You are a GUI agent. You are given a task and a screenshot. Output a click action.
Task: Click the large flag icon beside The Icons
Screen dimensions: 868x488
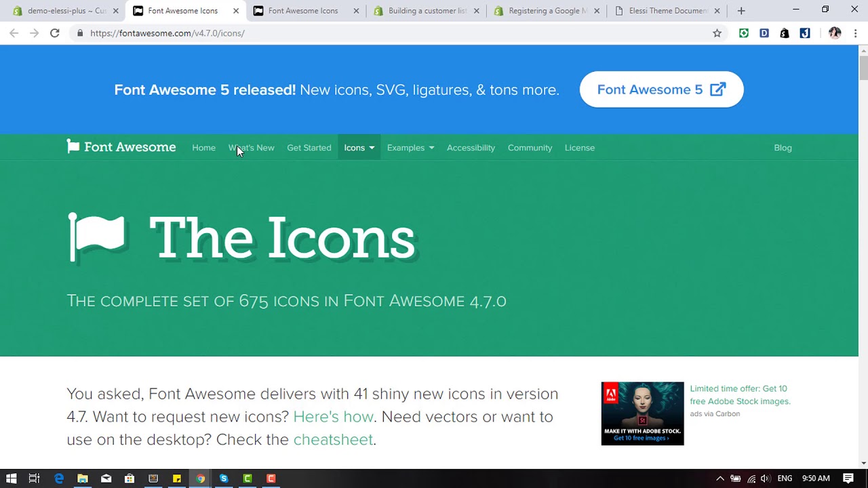(97, 237)
